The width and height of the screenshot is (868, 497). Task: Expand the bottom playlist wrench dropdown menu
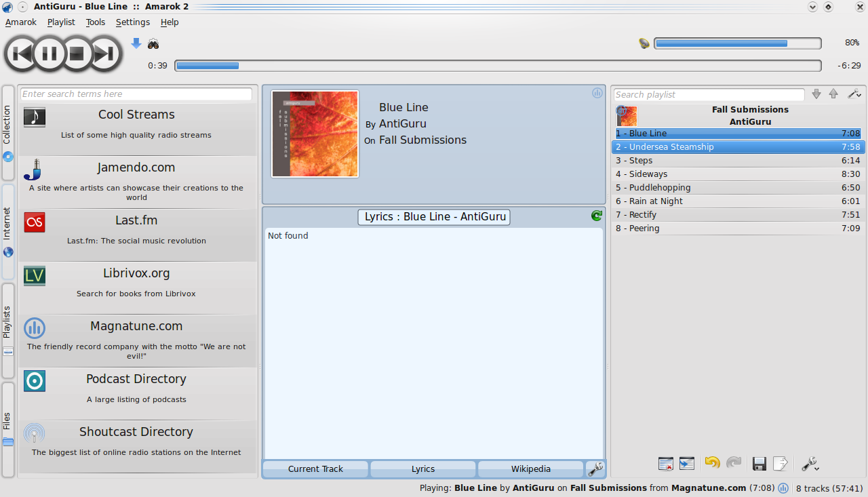click(x=810, y=464)
